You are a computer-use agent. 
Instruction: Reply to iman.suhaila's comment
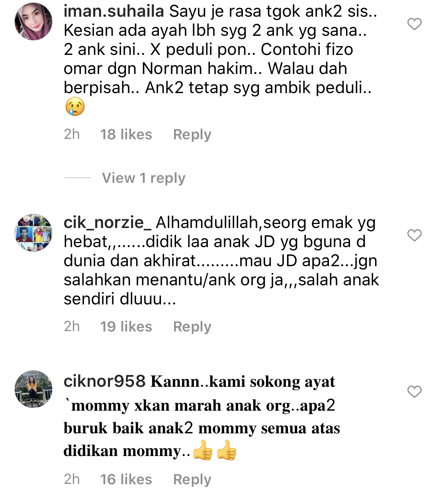point(192,134)
